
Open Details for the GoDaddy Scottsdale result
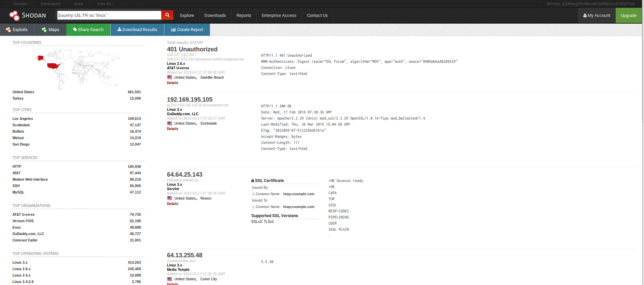pos(172,129)
